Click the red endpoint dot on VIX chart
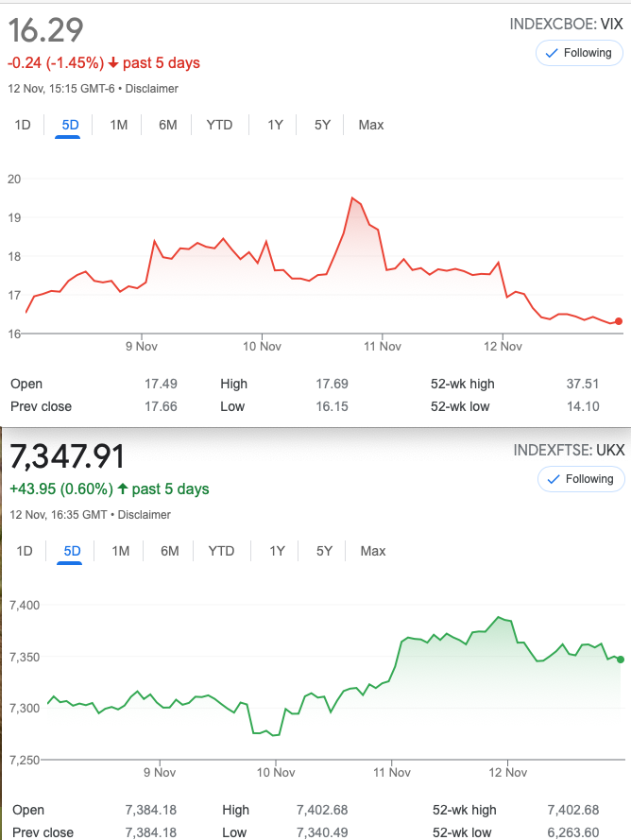 (619, 321)
